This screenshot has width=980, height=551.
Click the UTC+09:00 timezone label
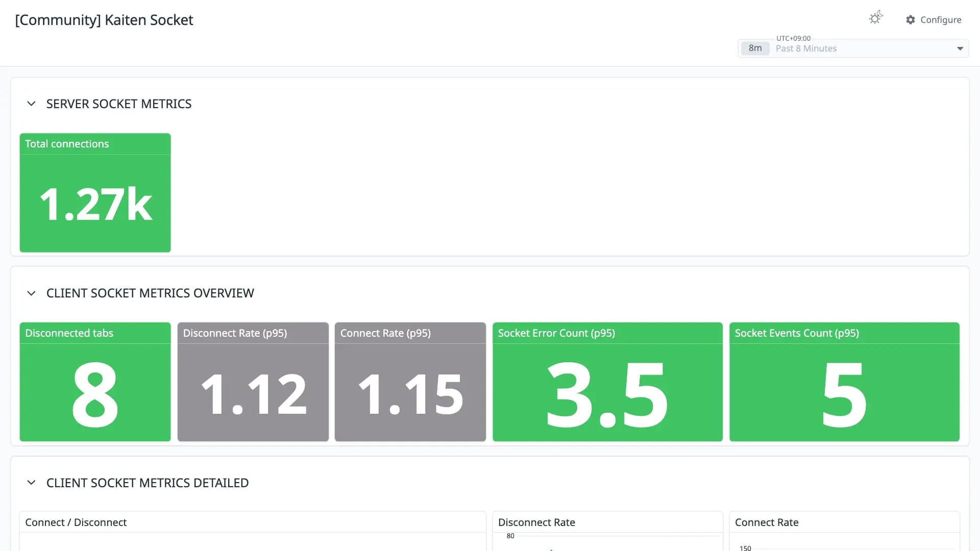point(793,38)
